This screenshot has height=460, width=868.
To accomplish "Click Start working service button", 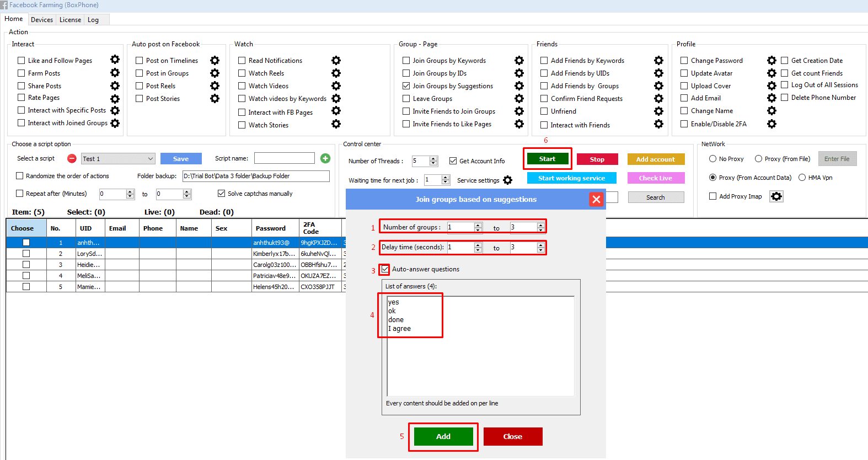I will click(571, 178).
